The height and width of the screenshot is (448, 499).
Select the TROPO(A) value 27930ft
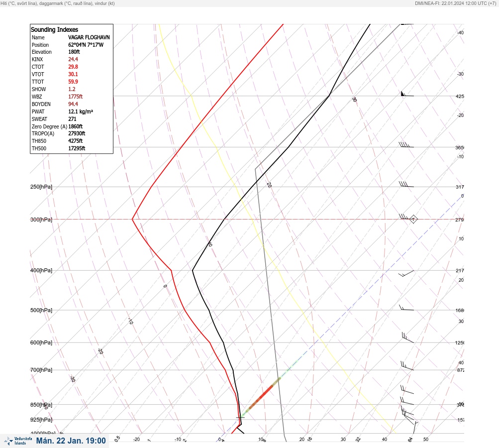point(77,133)
